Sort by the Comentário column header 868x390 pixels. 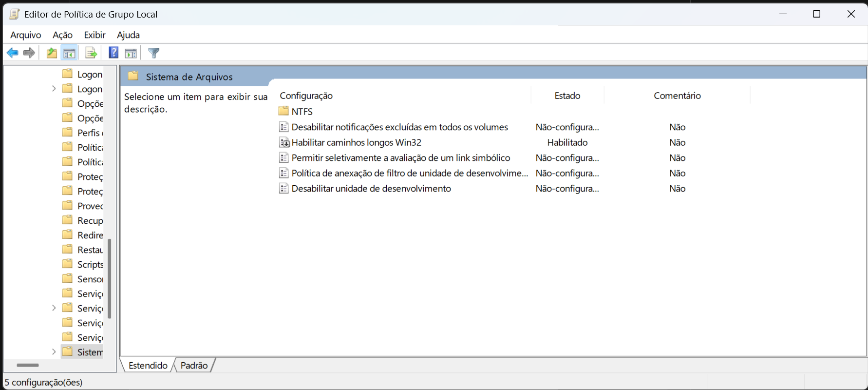point(677,96)
